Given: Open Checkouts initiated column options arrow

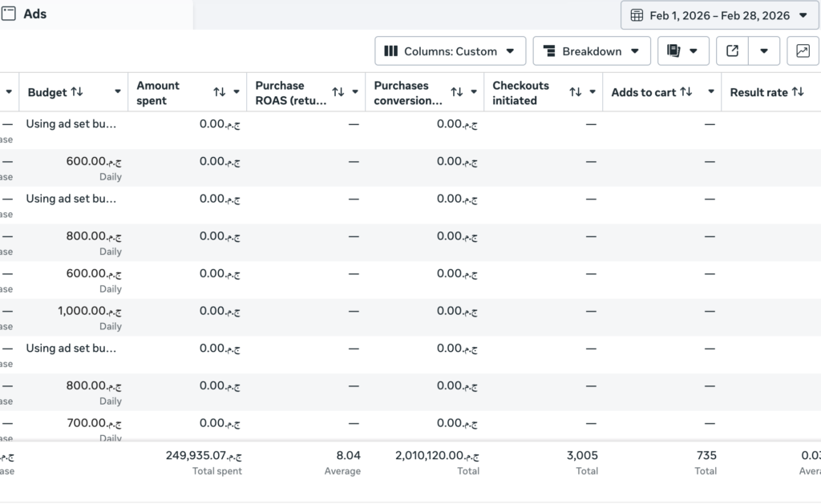Looking at the screenshot, I should pos(592,92).
